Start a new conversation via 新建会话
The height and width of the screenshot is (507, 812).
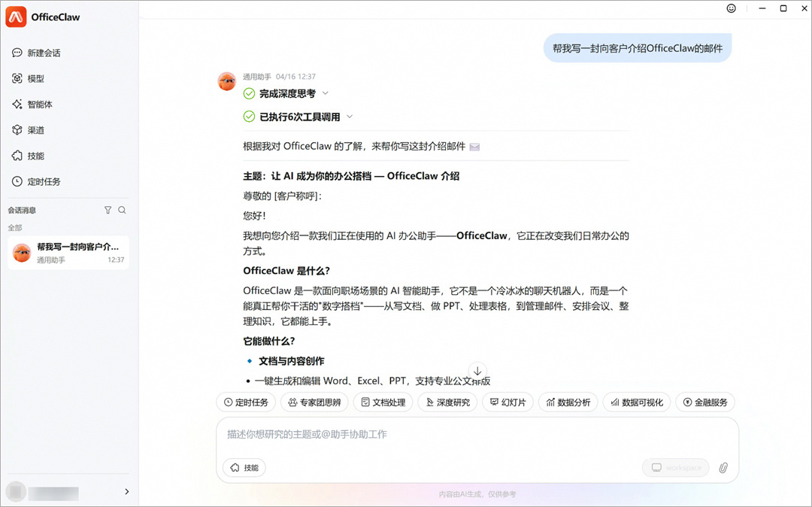click(36, 53)
